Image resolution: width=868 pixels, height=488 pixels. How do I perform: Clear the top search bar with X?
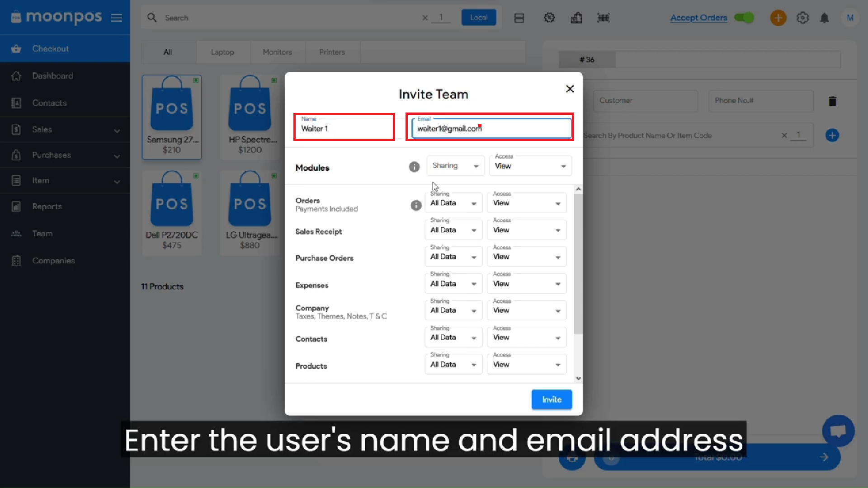[425, 18]
